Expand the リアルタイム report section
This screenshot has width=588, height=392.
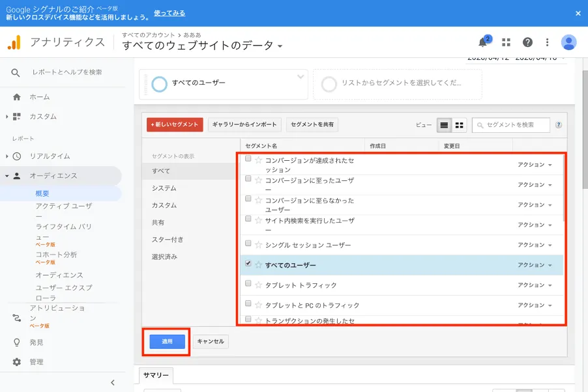pos(7,156)
